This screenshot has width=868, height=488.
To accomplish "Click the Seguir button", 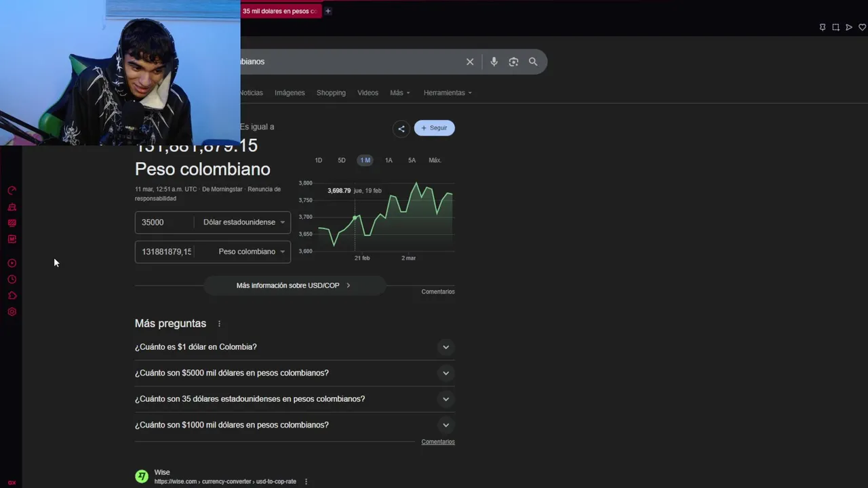I will point(434,128).
